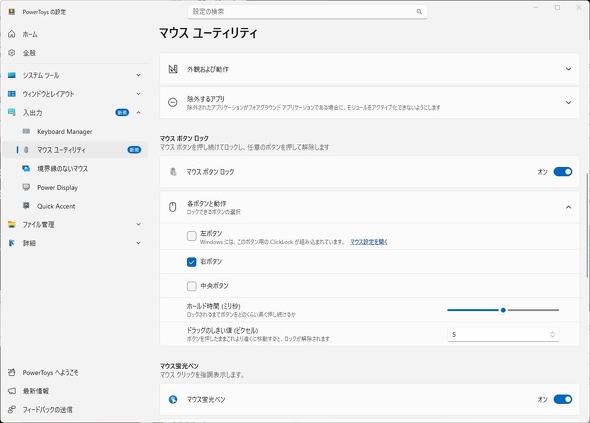Click the 設定の検索 search field

(x=307, y=12)
